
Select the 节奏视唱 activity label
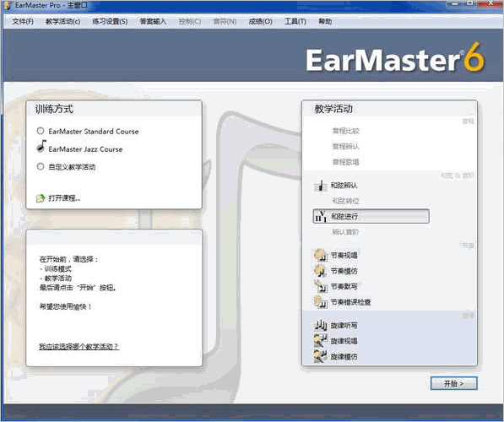[344, 256]
